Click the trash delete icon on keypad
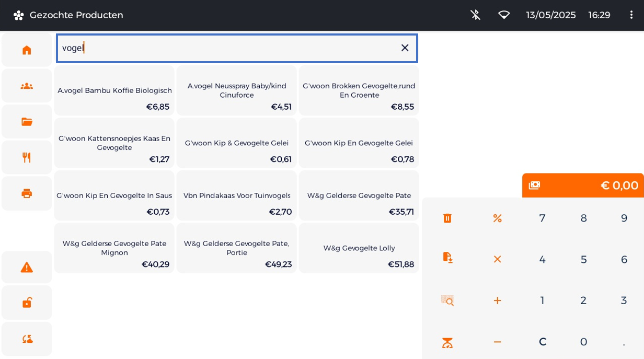This screenshot has width=644, height=359. [x=447, y=218]
